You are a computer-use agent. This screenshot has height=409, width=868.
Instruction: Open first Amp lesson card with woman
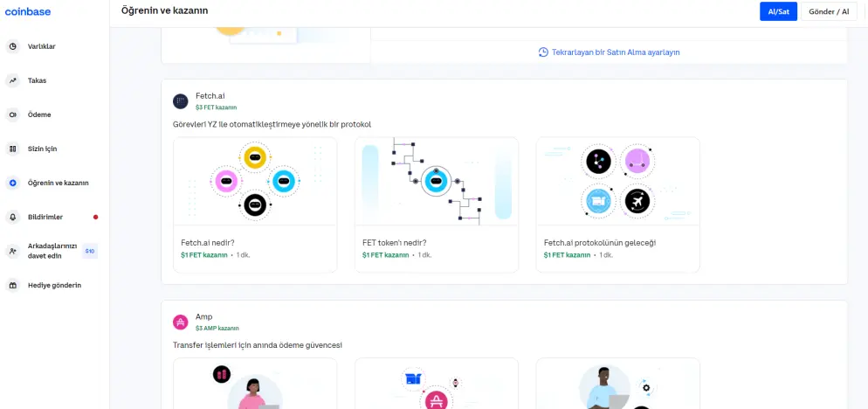tap(255, 384)
